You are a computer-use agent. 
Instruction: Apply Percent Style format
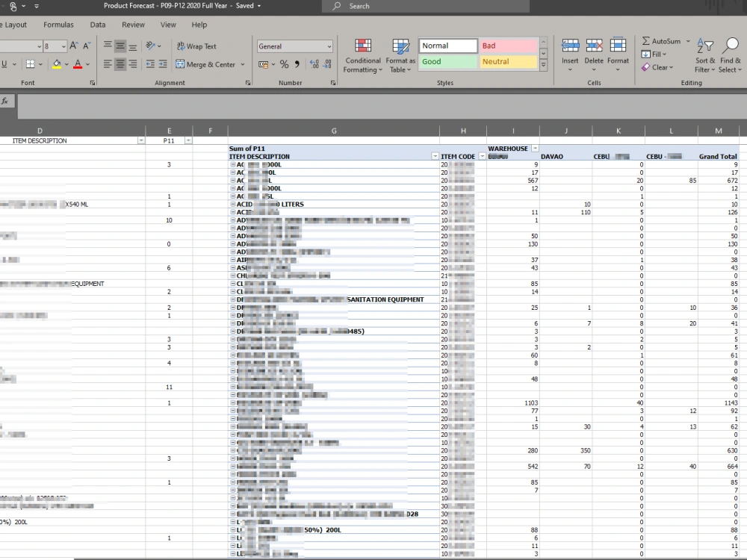coord(285,63)
